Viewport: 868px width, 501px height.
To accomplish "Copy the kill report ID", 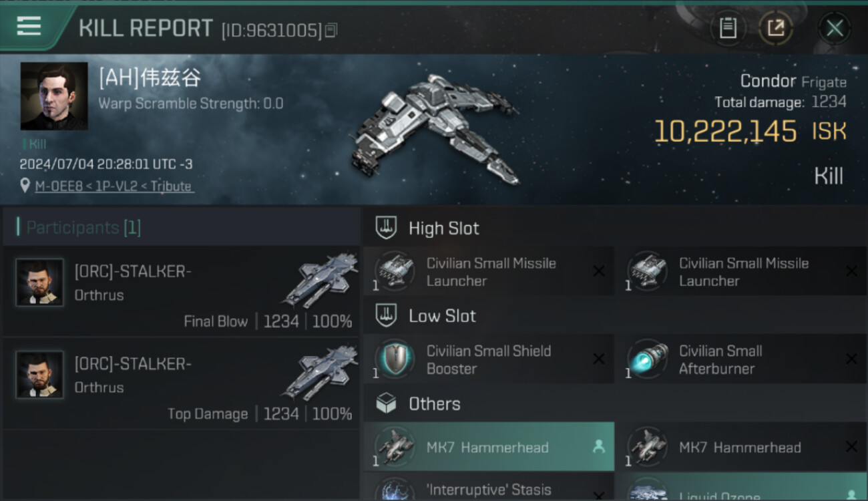I will (x=331, y=30).
